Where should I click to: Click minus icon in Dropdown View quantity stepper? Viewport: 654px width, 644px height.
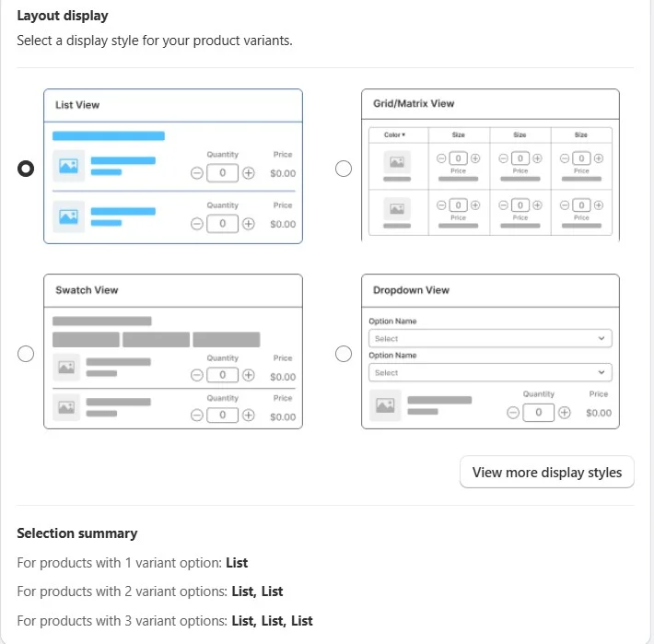pos(512,413)
